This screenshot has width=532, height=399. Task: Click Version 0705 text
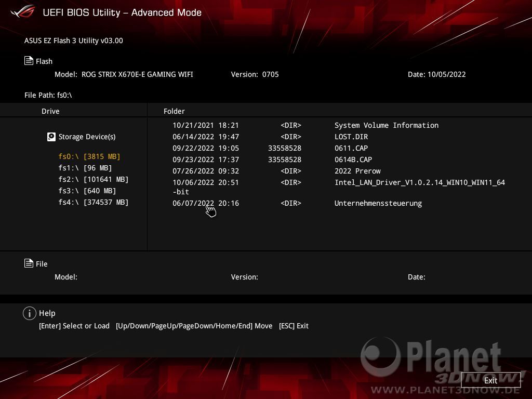[x=255, y=74]
